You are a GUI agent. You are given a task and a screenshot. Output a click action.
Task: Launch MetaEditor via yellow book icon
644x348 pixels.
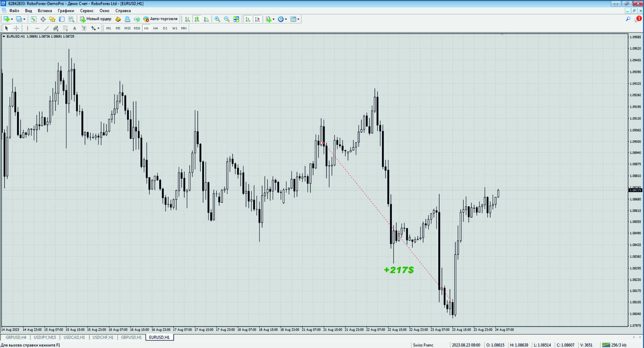click(x=118, y=19)
